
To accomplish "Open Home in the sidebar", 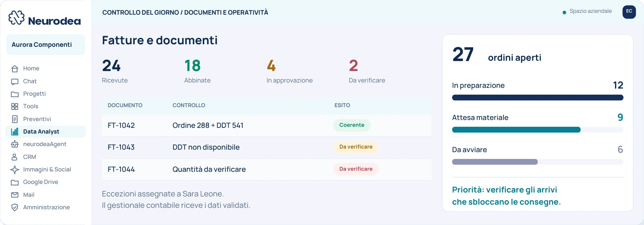I will 46,69.
